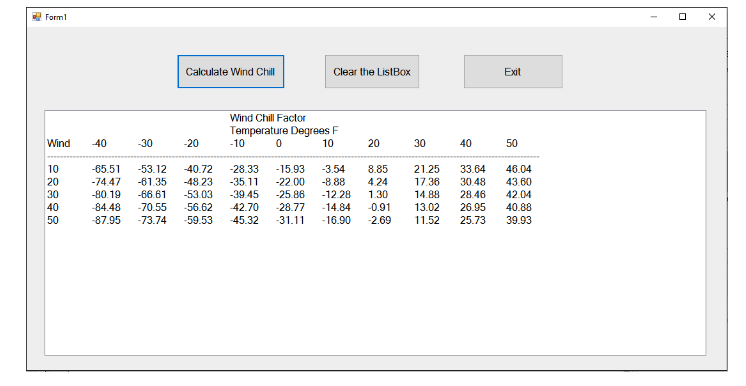Click the 30 temperature column header
Screen dimensions: 746x386
pos(420,144)
